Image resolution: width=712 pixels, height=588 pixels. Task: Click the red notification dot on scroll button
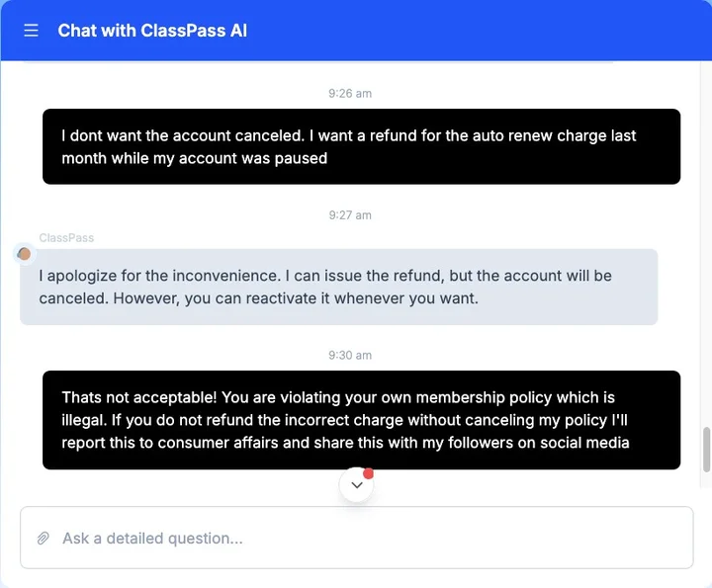(x=369, y=474)
